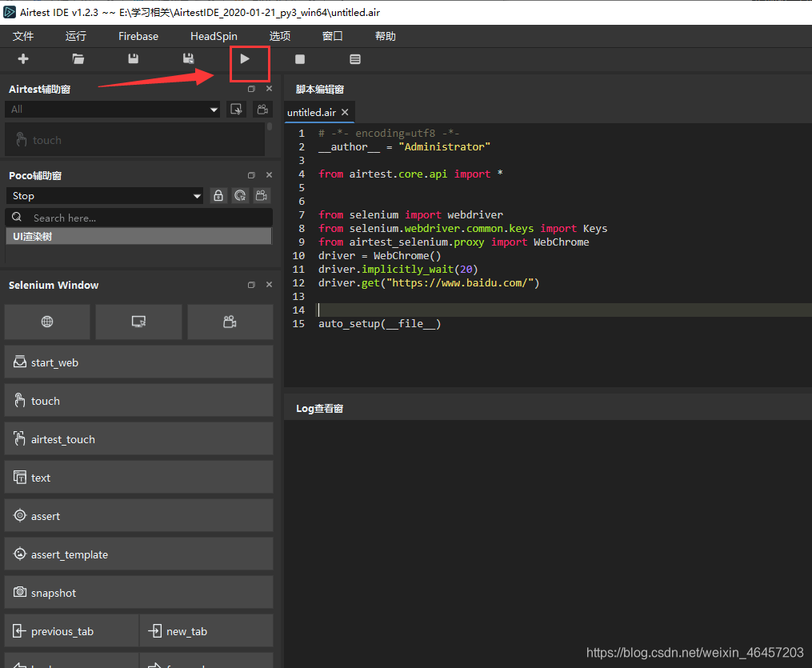Image resolution: width=812 pixels, height=668 pixels.
Task: Float the Airtest辅助窗 panel
Action: (251, 89)
